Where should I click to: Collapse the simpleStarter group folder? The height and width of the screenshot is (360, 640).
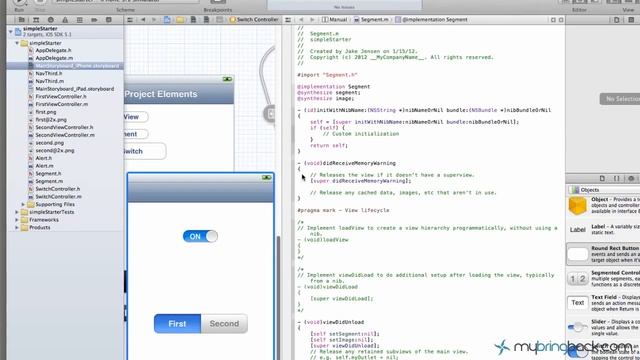[x=17, y=43]
